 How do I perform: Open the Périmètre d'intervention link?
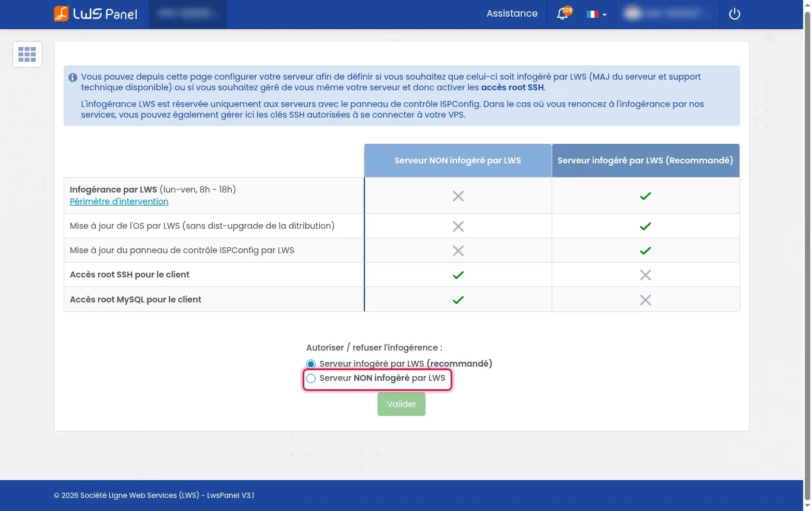(x=119, y=201)
